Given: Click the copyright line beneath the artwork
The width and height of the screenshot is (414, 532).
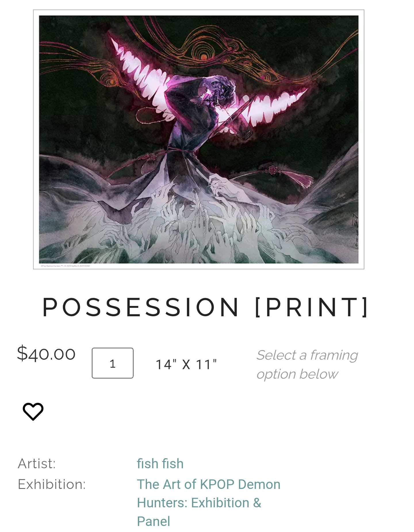Looking at the screenshot, I should point(66,266).
